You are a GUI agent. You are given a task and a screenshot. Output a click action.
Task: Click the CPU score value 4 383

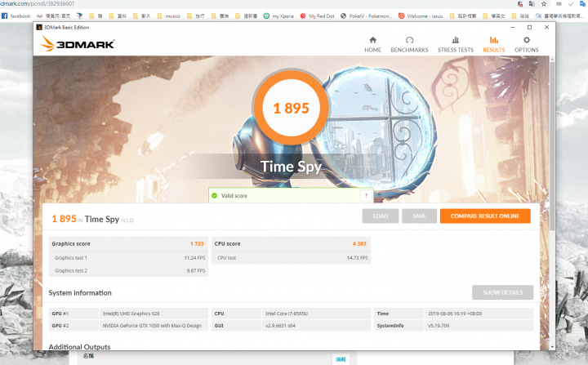point(359,244)
